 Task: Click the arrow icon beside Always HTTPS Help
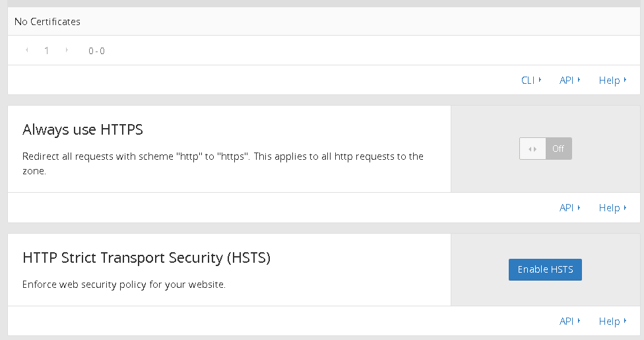click(625, 207)
